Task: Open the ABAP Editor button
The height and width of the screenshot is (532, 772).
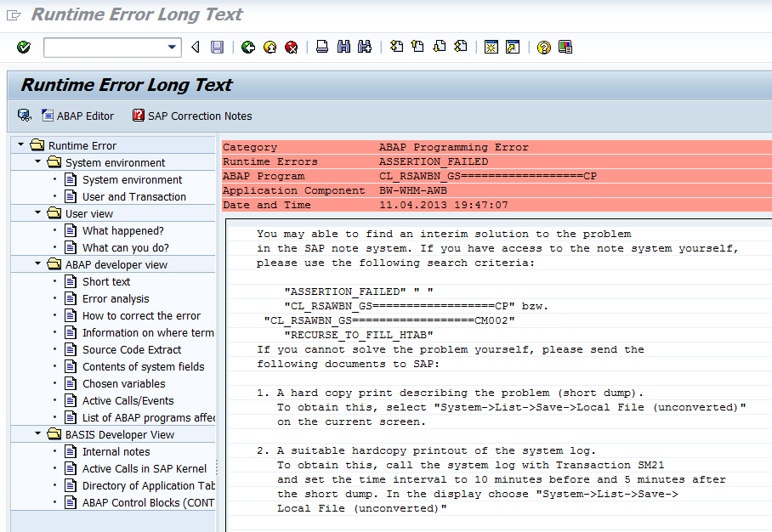Action: (77, 116)
